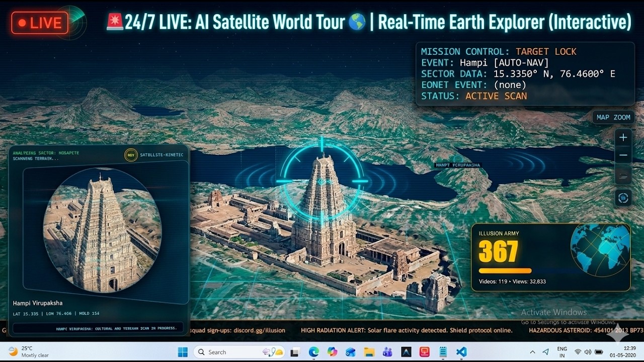Open Notepad app in the taskbar
The height and width of the screenshot is (362, 644).
(x=443, y=352)
